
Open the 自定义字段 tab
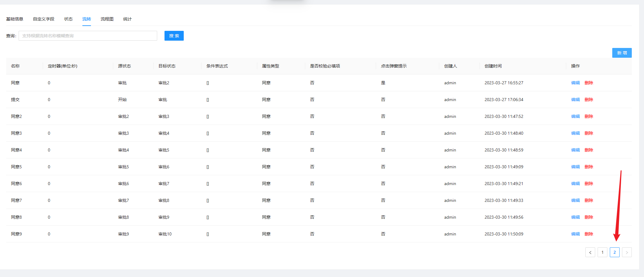pyautogui.click(x=44, y=19)
